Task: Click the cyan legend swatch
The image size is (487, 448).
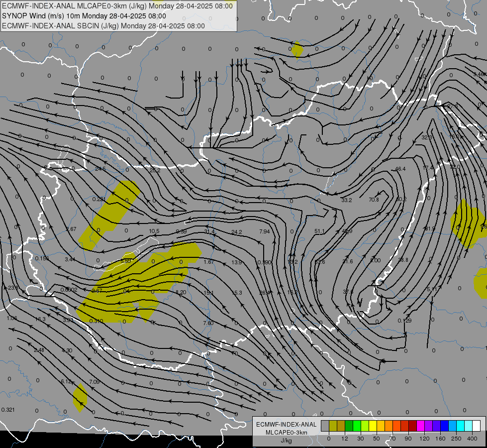Action: [x=461, y=426]
